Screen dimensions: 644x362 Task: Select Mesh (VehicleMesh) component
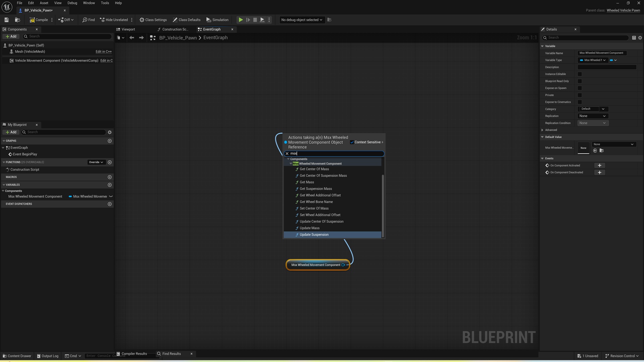click(30, 52)
